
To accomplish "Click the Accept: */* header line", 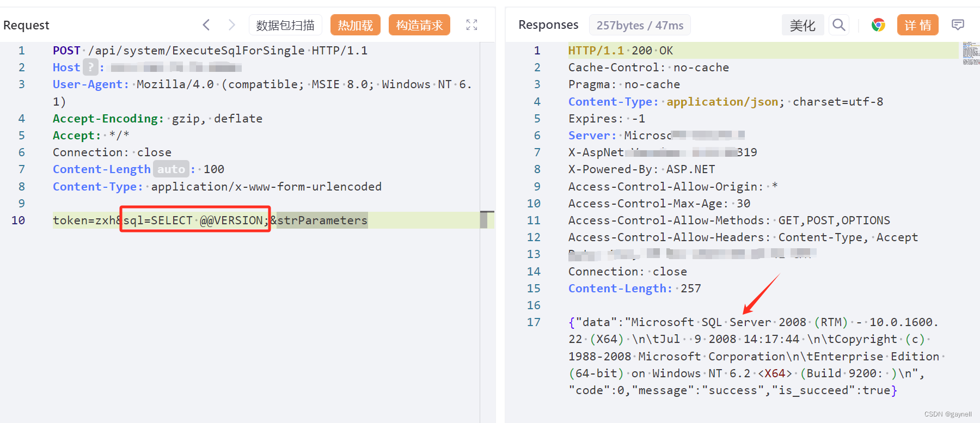I will tap(91, 136).
